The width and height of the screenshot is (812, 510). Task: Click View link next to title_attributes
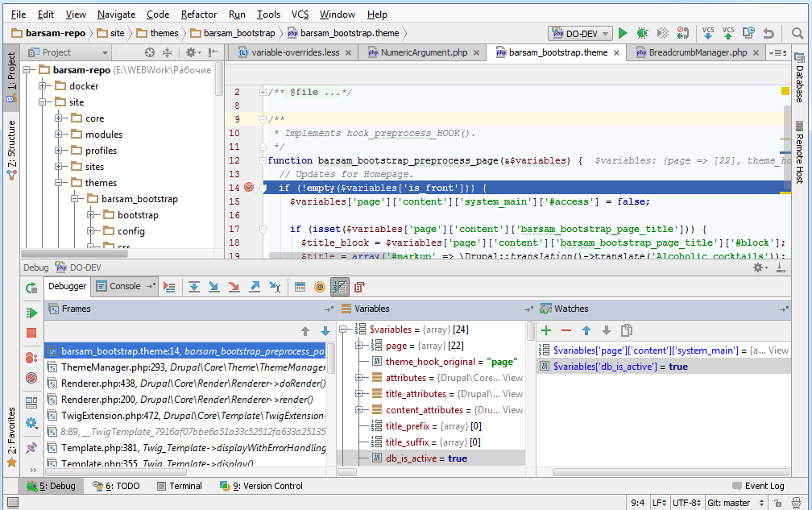512,394
